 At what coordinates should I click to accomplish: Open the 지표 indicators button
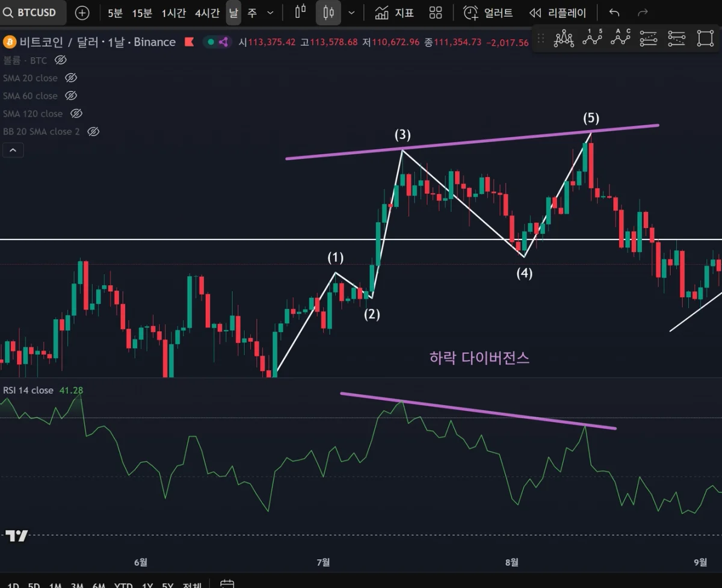click(x=394, y=13)
